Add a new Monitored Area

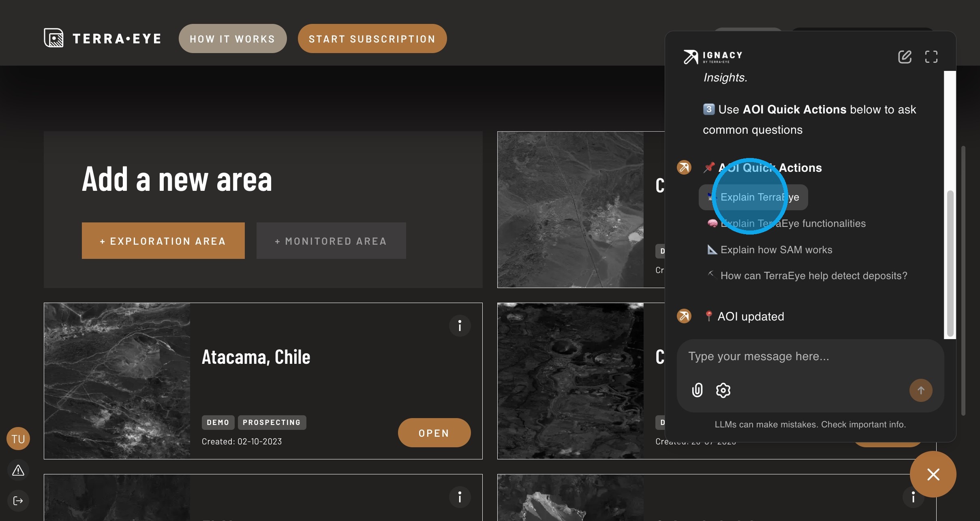coord(331,241)
